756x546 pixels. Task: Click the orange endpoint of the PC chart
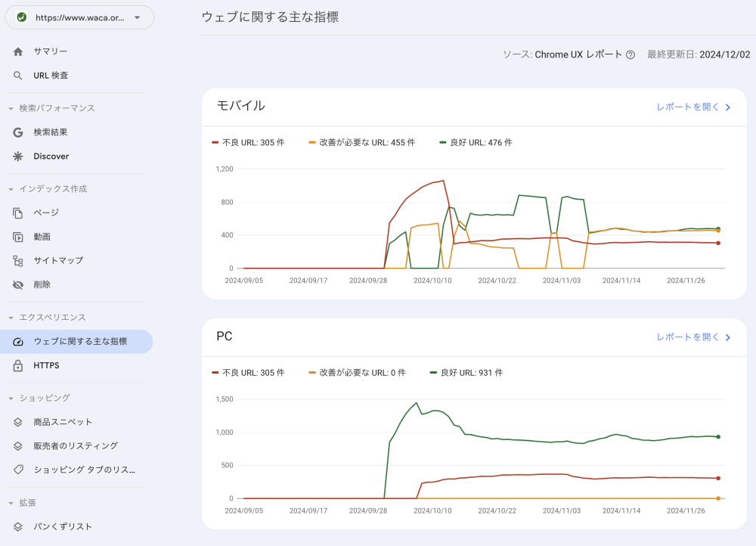point(718,498)
